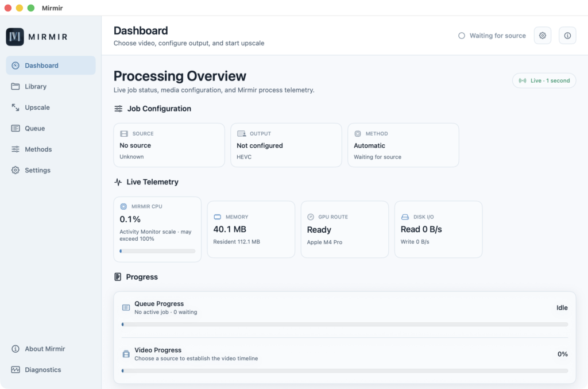
Task: Open Settings from the sidebar
Action: 51,170
